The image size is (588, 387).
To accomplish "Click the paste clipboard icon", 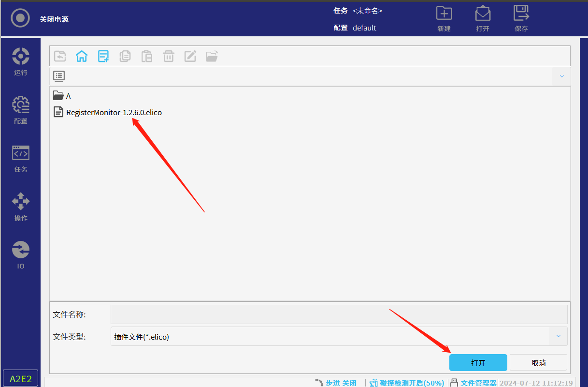I will [147, 56].
